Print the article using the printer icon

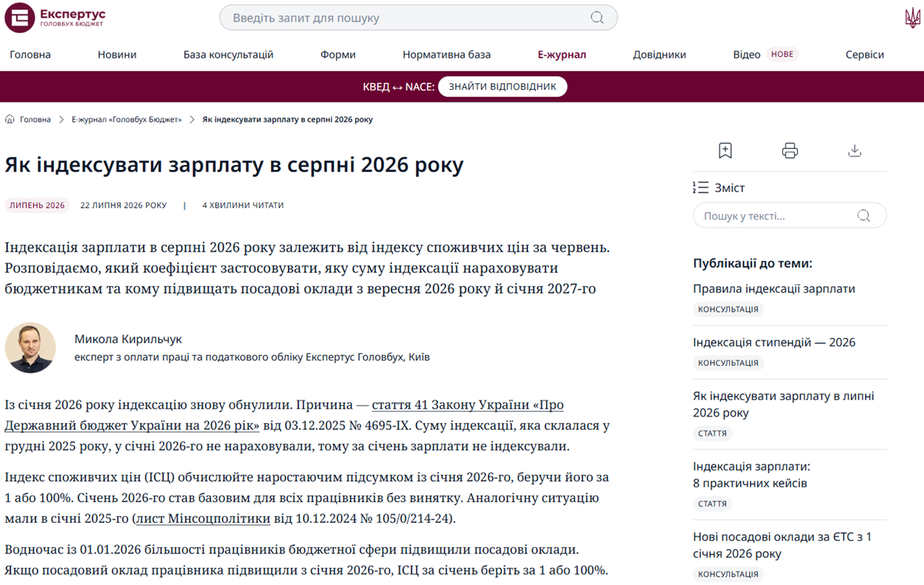click(x=790, y=151)
